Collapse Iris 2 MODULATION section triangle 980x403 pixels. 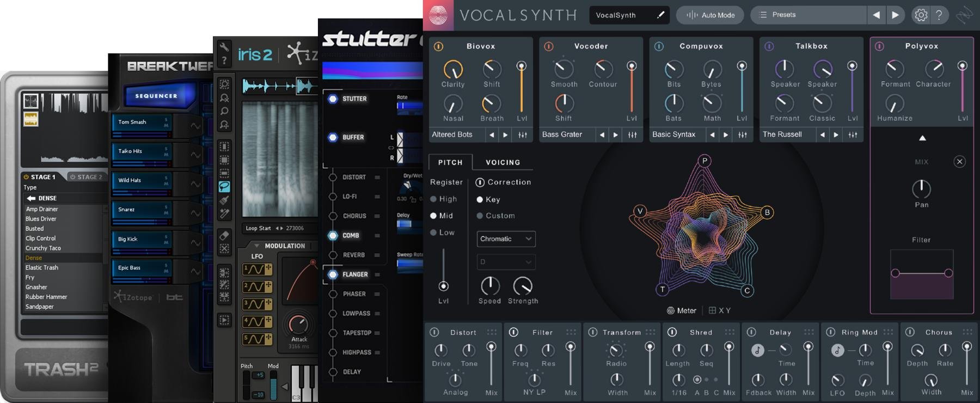coord(256,246)
